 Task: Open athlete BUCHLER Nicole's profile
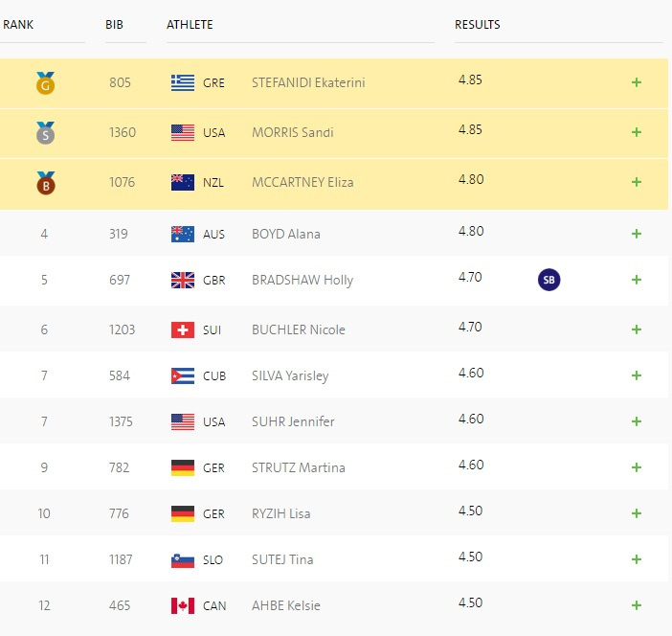point(298,329)
